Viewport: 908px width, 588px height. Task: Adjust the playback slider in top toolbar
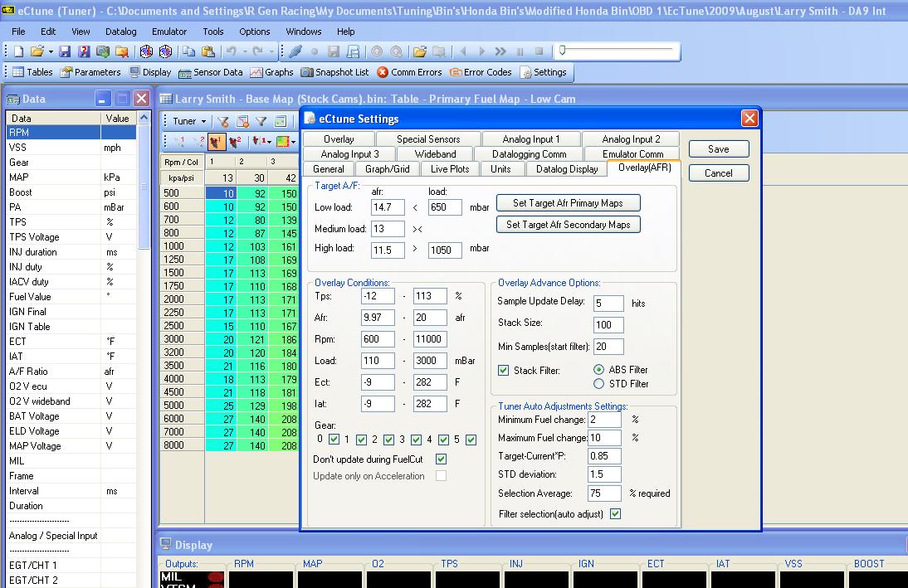562,51
